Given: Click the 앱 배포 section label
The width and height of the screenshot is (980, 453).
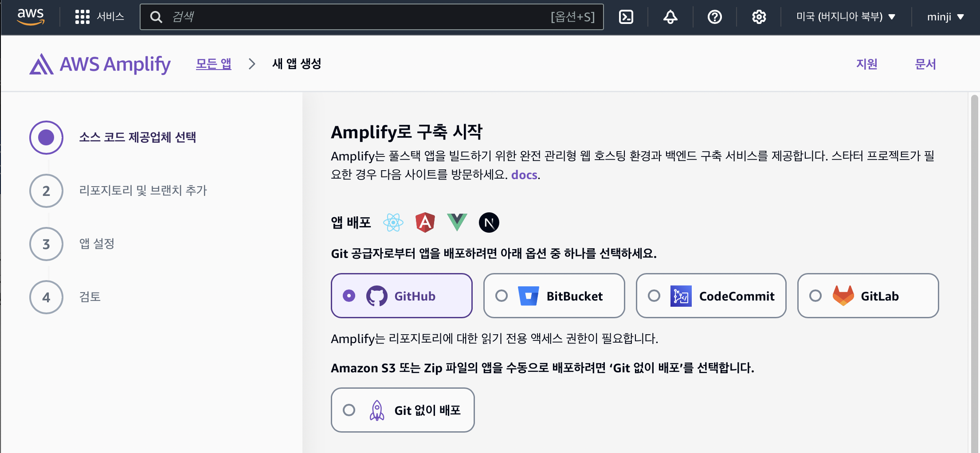Looking at the screenshot, I should [351, 223].
